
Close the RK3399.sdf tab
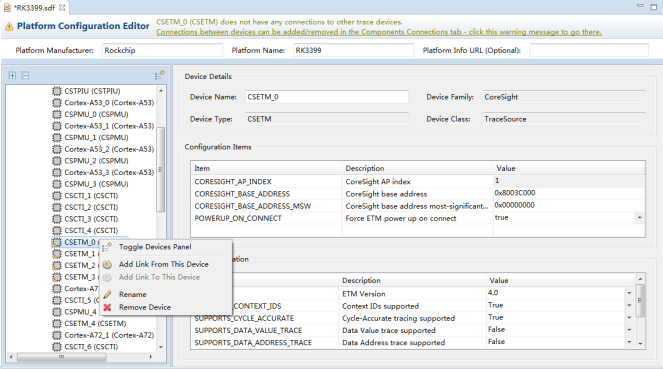(x=62, y=7)
